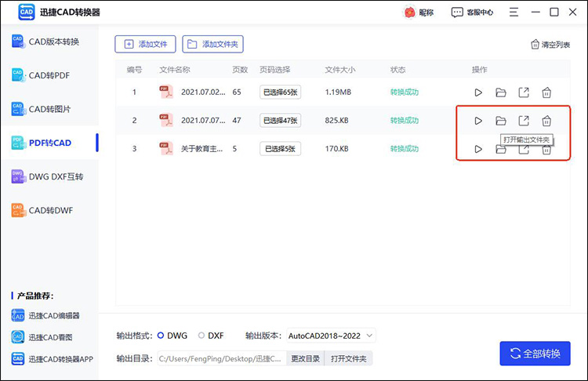Viewport: 588px width, 381px height.
Task: Click file size 170.KB
Action: 336,149
